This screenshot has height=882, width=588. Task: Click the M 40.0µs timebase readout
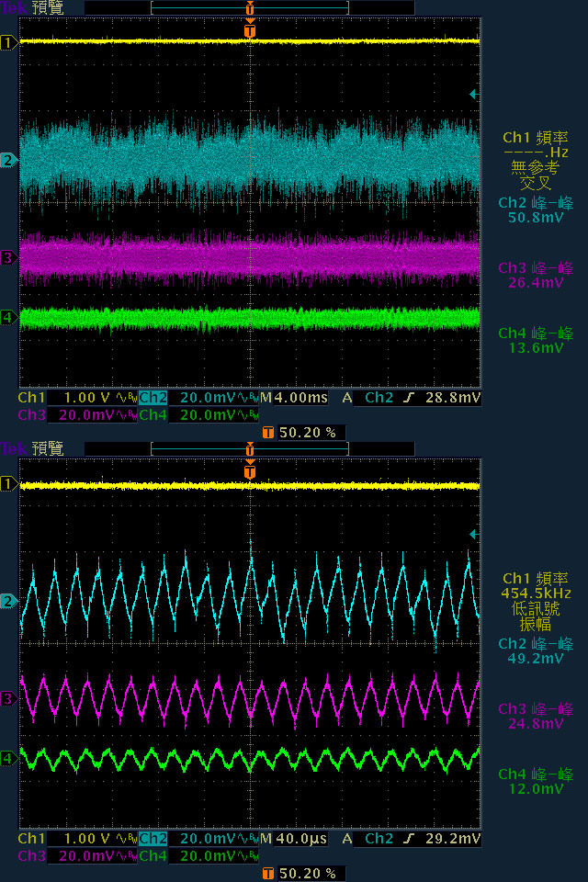(x=294, y=839)
